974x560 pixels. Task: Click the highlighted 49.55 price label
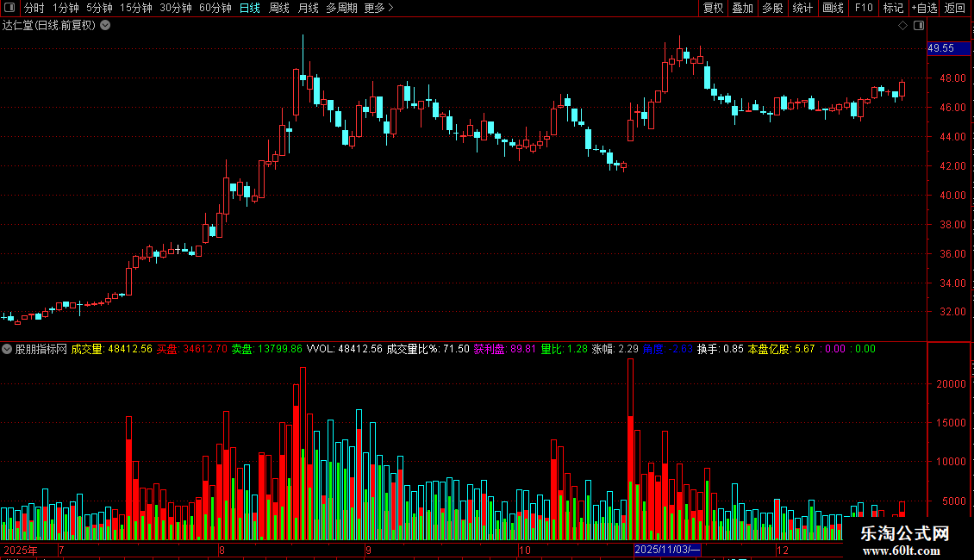(x=948, y=47)
